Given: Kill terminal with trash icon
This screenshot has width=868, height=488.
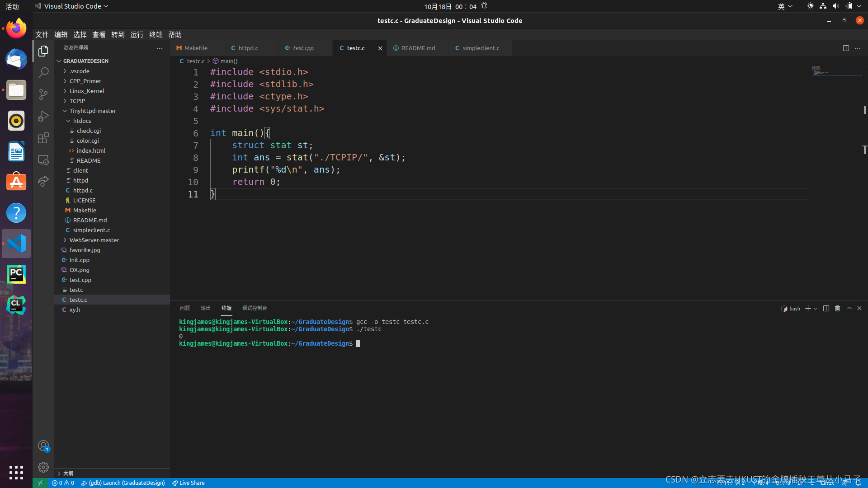Looking at the screenshot, I should click(x=837, y=308).
